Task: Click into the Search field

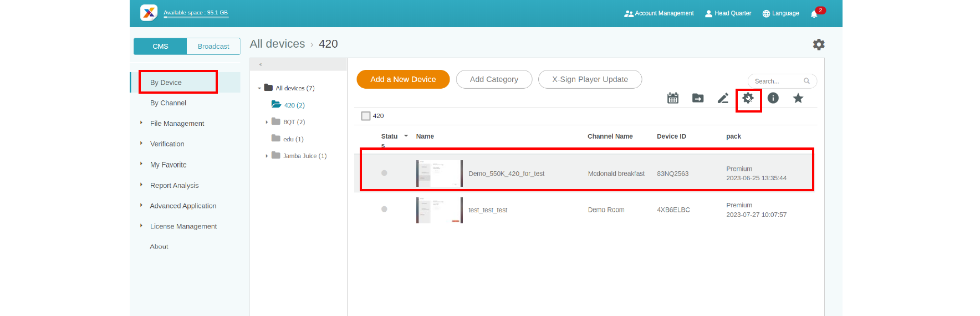Action: (x=776, y=81)
